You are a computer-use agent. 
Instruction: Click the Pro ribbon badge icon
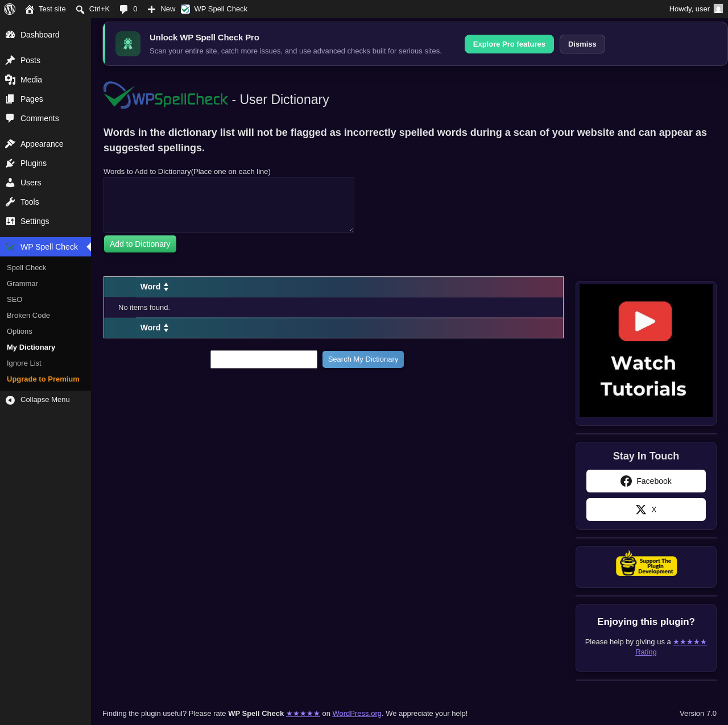[x=128, y=44]
